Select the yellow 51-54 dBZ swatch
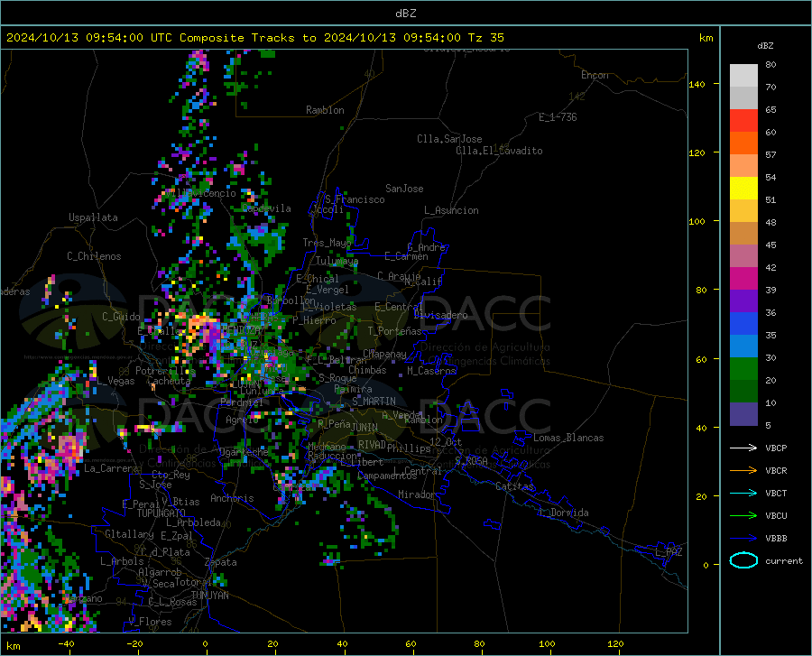 [743, 189]
